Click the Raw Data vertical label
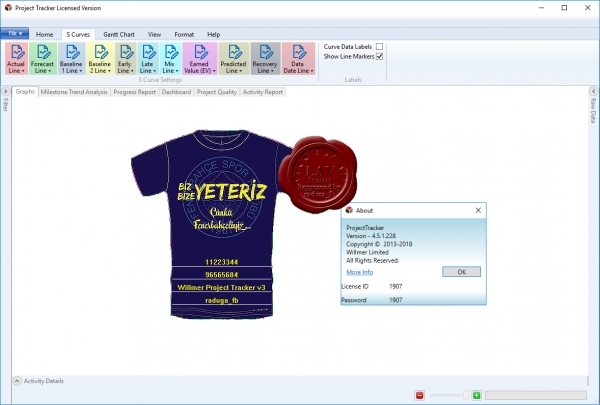This screenshot has width=600, height=405. tap(593, 111)
